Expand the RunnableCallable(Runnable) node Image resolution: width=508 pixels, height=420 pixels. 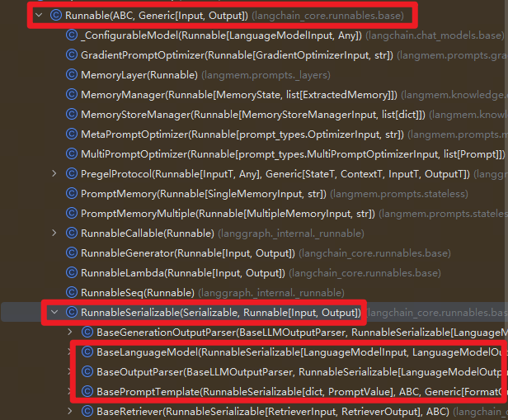coord(54,233)
